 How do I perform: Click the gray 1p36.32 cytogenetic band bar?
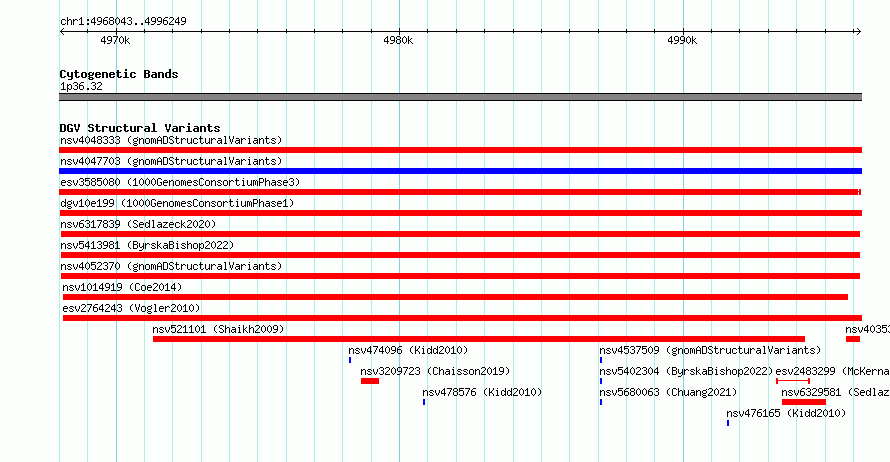(460, 97)
